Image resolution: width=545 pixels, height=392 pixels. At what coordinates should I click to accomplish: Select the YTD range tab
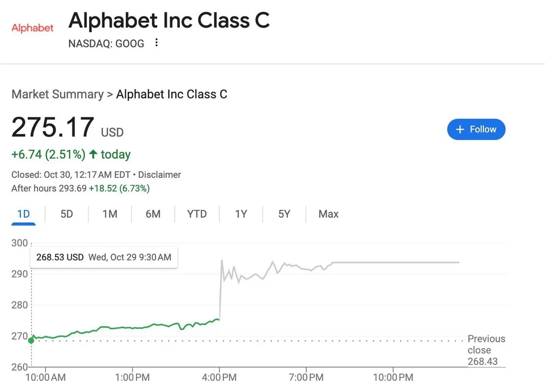(197, 214)
